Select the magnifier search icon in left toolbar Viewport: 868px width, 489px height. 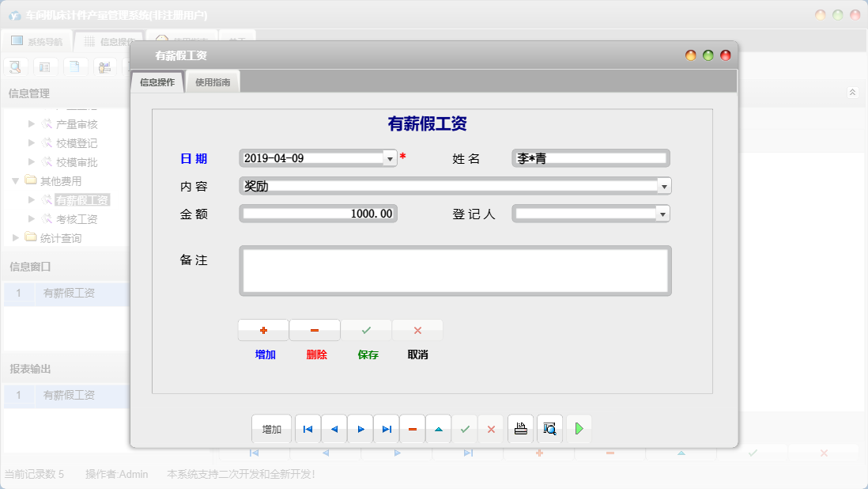pos(15,66)
